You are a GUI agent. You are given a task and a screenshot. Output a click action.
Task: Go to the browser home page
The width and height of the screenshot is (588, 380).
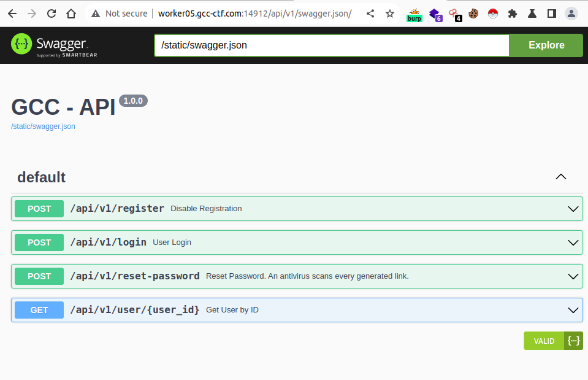[x=71, y=14]
